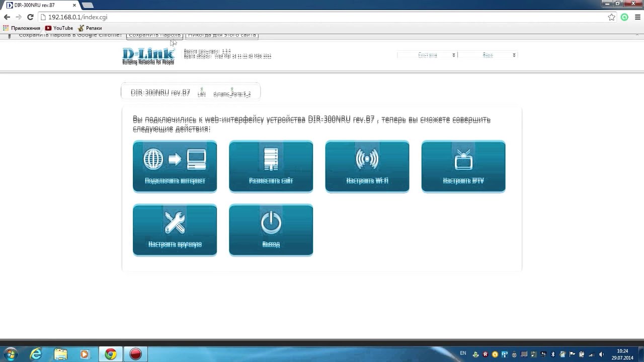Viewport: 644px width, 362px height.
Task: Click the EN language indicator in the taskbar
Action: [x=463, y=353]
